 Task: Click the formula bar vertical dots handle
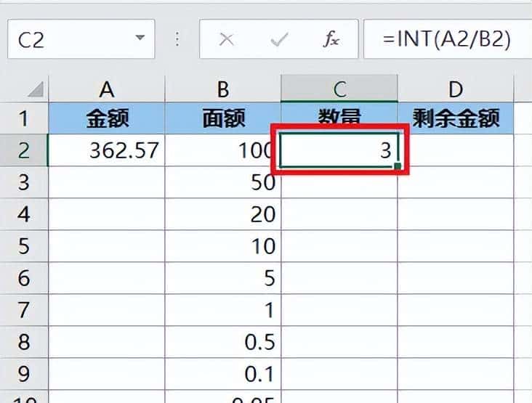click(177, 39)
